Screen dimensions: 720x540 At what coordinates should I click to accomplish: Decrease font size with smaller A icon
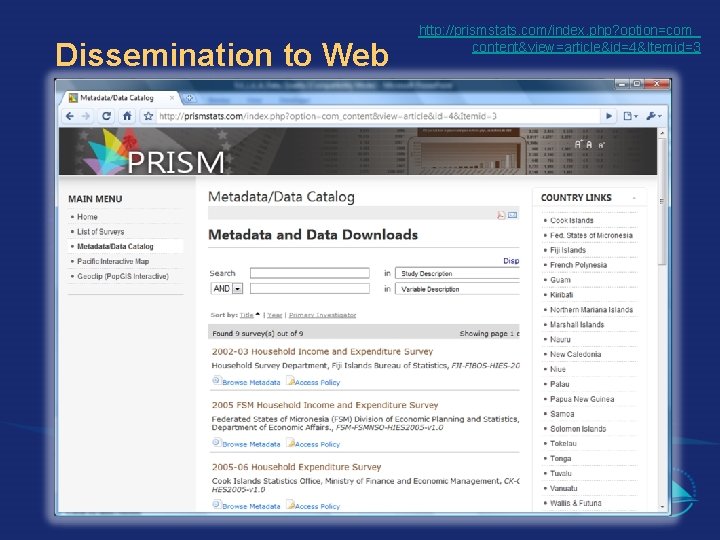coord(601,145)
